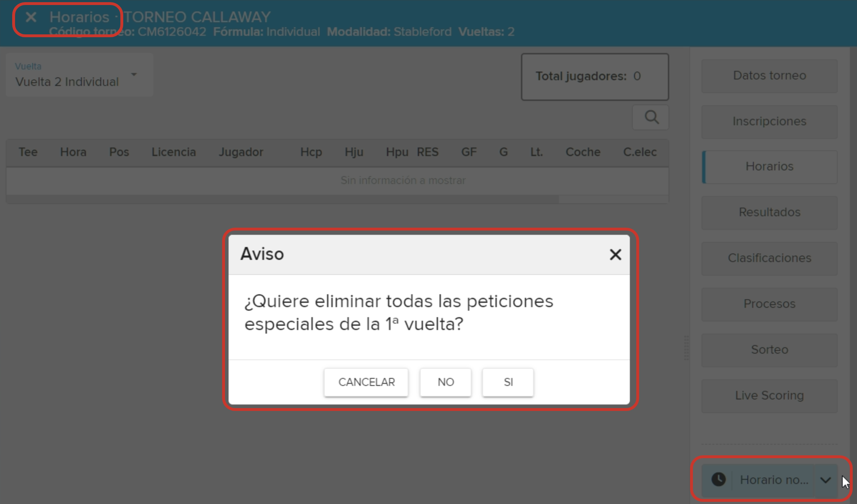Close the Aviso dialog with its X
This screenshot has height=504, width=857.
(615, 255)
